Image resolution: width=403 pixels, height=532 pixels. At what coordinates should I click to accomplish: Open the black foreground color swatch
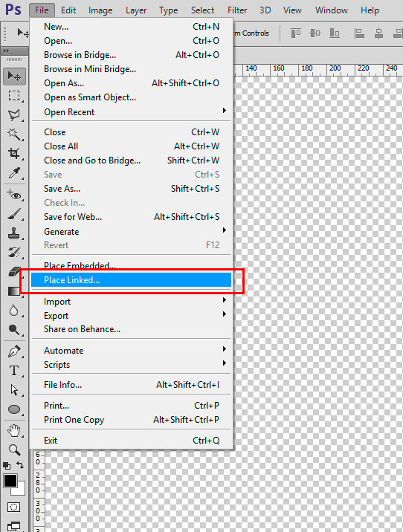point(10,481)
